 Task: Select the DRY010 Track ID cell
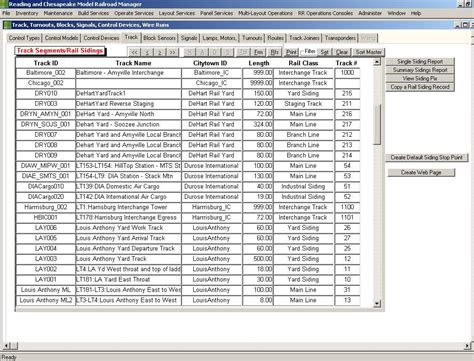click(x=46, y=93)
